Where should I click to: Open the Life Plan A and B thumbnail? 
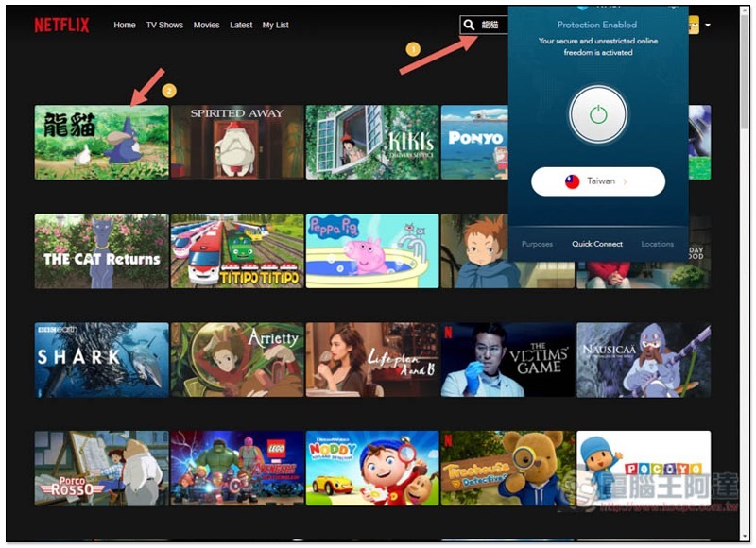click(372, 360)
